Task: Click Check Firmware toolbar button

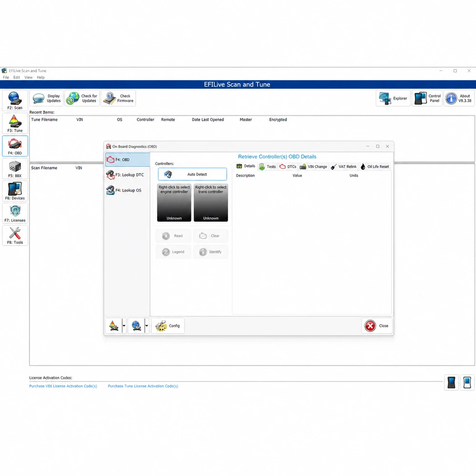Action: coord(119,98)
